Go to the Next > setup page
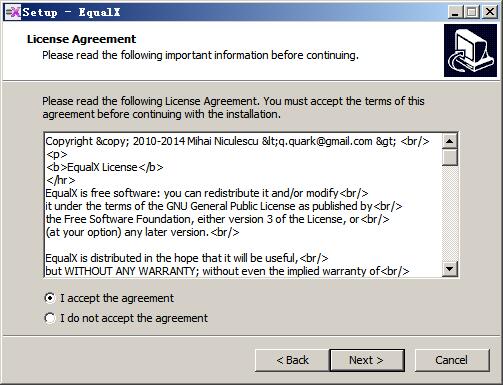503x385 pixels. 367,360
